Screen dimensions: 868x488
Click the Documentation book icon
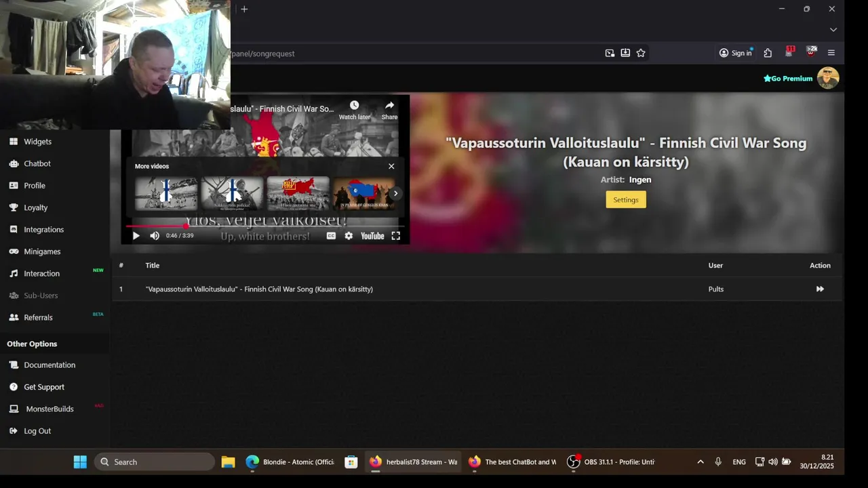click(x=14, y=365)
